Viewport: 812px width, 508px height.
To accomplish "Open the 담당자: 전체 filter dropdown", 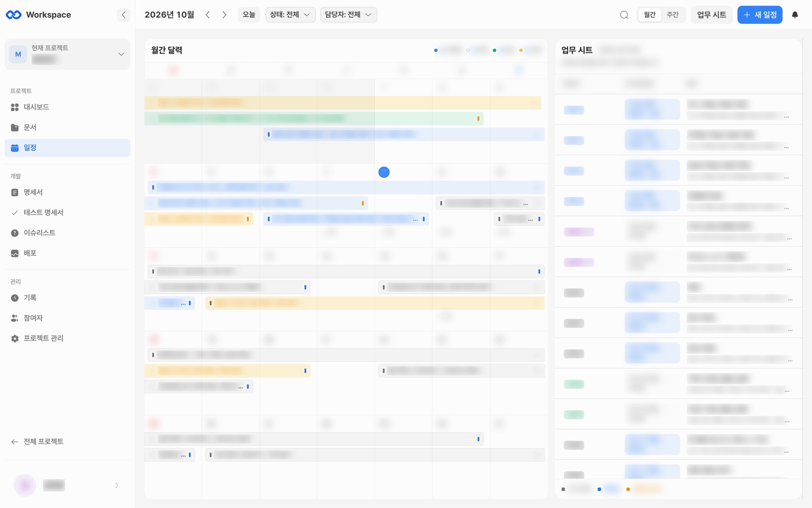I will tap(348, 15).
